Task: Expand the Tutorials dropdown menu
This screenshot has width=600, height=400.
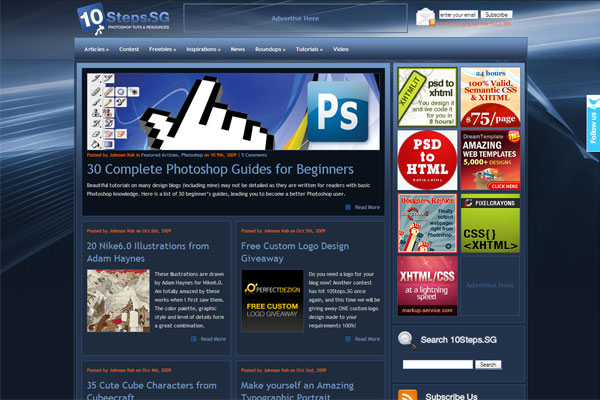Action: point(309,49)
